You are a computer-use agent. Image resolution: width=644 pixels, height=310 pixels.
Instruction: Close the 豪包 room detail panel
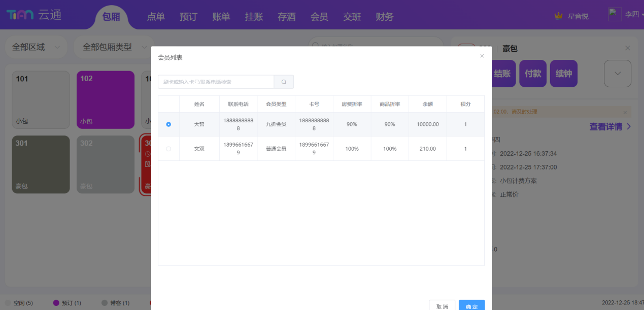pos(628,48)
